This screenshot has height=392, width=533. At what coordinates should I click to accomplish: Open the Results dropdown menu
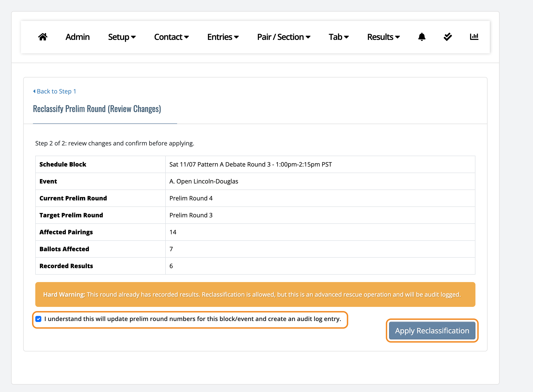pos(383,37)
